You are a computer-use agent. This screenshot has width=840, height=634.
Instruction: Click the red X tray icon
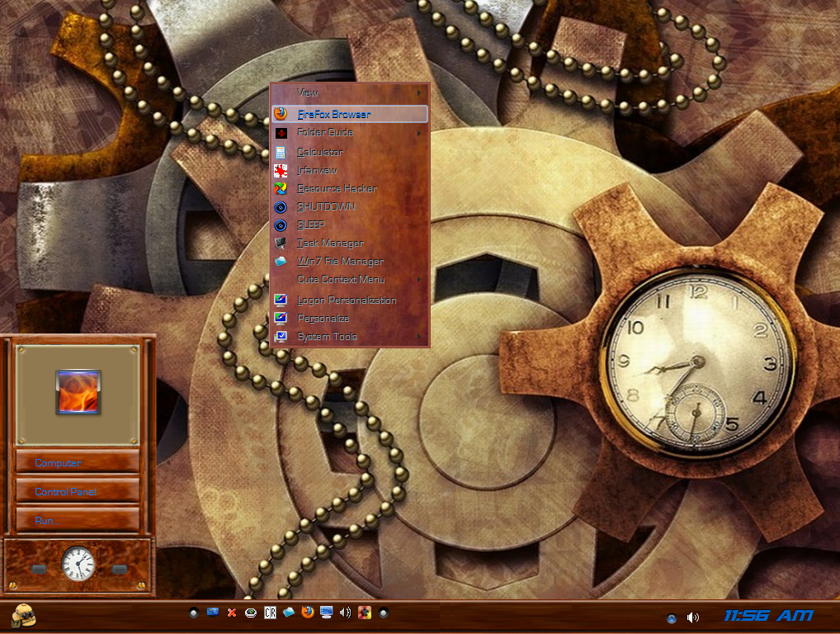(231, 613)
